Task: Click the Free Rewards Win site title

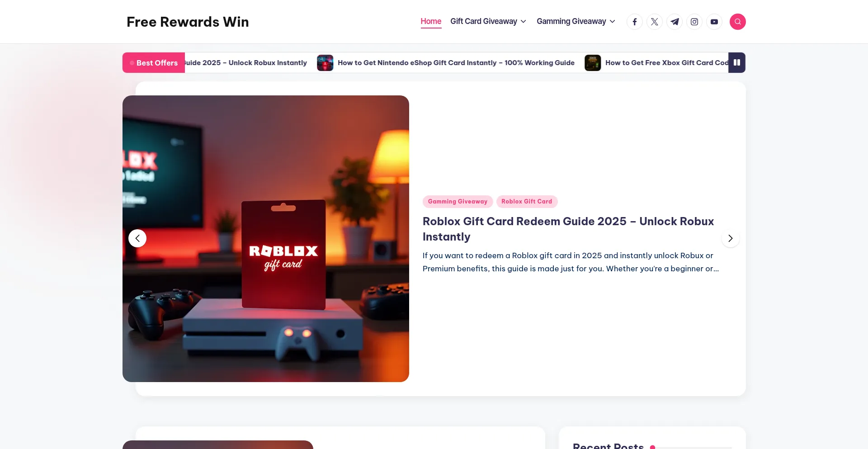Action: click(188, 22)
